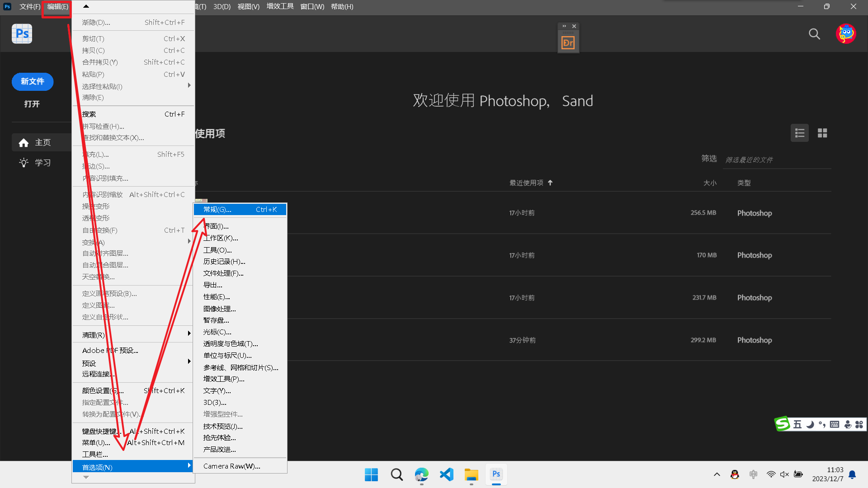
Task: Show hidden system tray icons chevron
Action: point(717,474)
